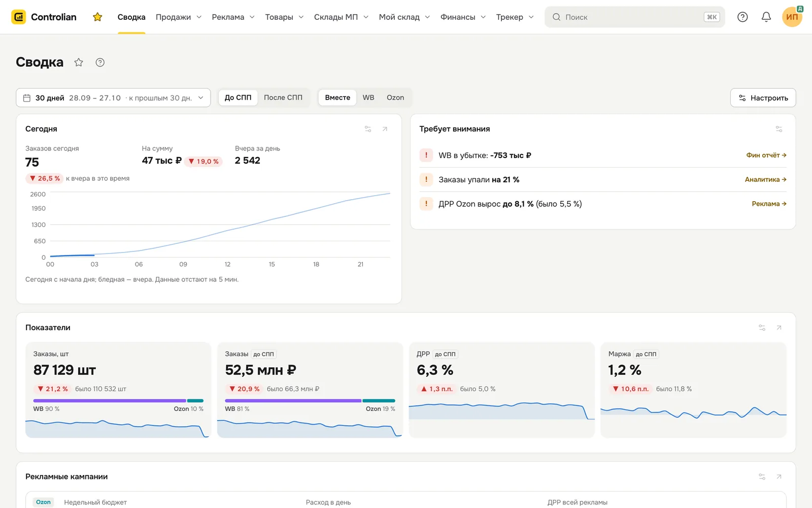Image resolution: width=812 pixels, height=508 pixels.
Task: Click the Controlian logo icon
Action: (x=19, y=17)
